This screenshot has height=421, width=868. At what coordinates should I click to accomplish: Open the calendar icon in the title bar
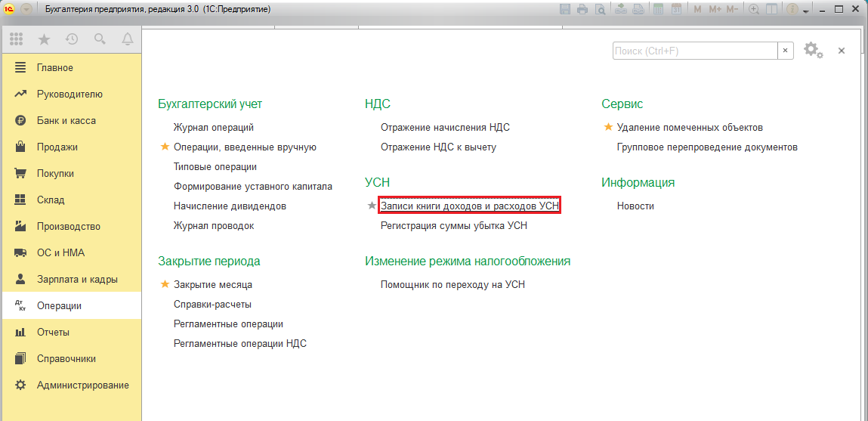(x=676, y=10)
